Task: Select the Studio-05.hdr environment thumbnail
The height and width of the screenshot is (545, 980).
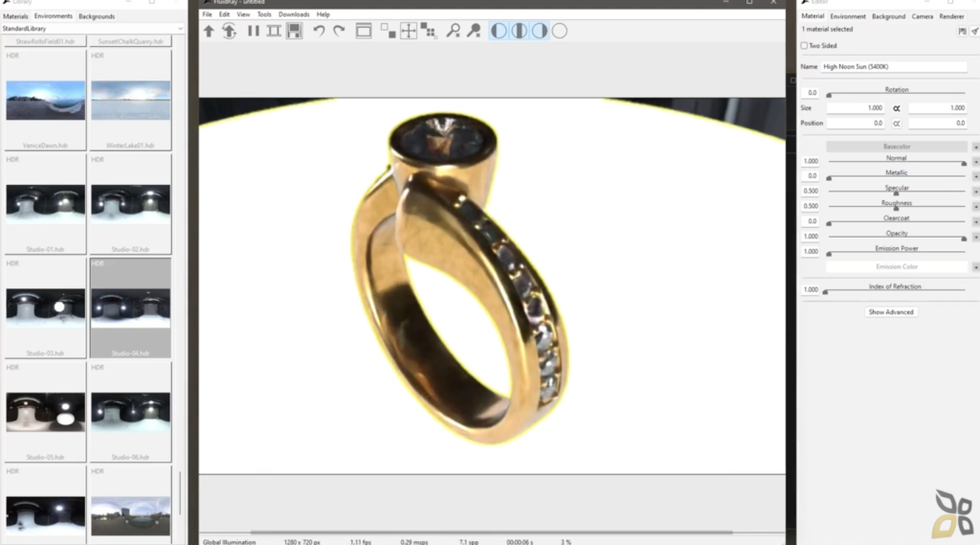Action: [45, 412]
